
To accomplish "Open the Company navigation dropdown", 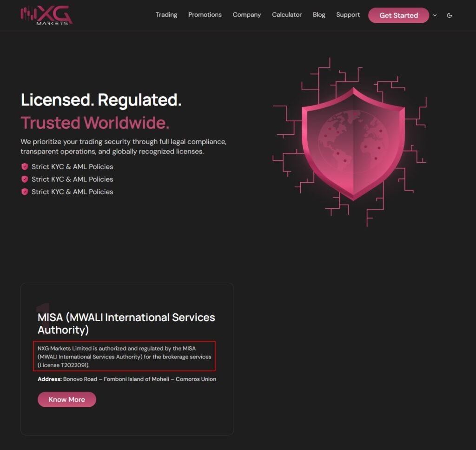I will tap(246, 15).
